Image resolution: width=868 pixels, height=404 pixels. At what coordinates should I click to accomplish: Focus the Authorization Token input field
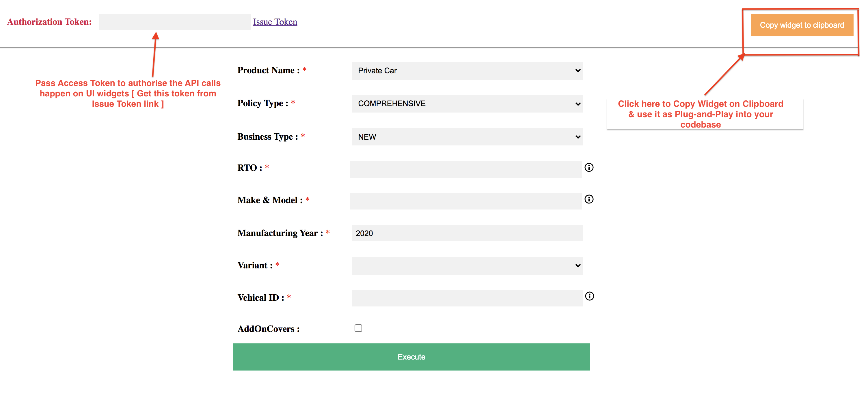point(174,22)
